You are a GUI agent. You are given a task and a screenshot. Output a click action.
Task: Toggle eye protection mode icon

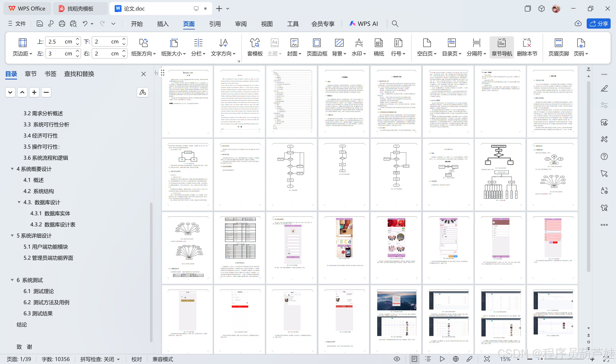point(397,359)
